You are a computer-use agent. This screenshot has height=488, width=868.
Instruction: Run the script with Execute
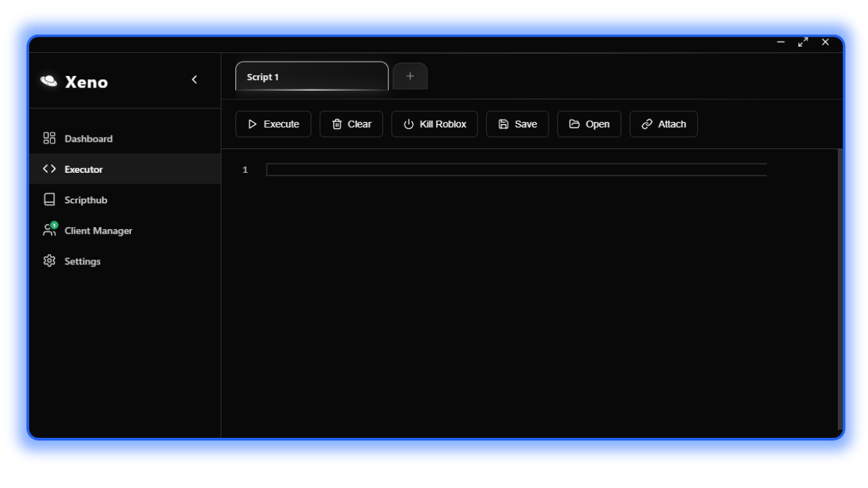coord(273,124)
